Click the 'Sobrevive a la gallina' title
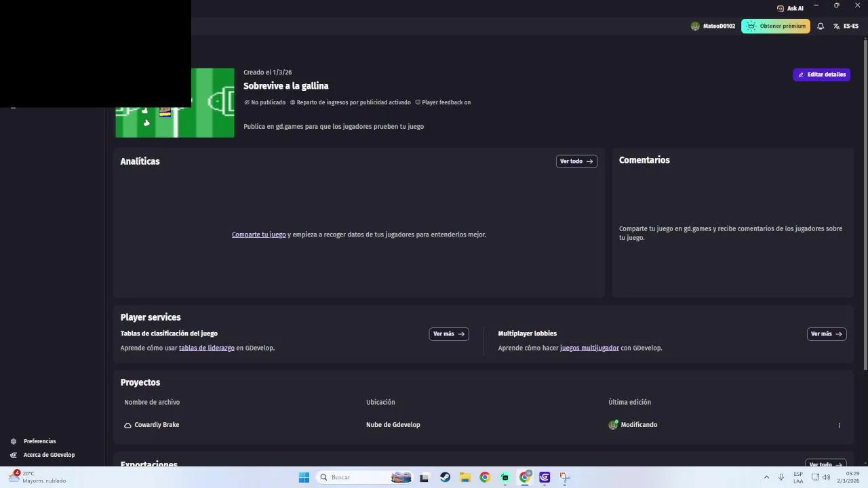 pos(286,86)
